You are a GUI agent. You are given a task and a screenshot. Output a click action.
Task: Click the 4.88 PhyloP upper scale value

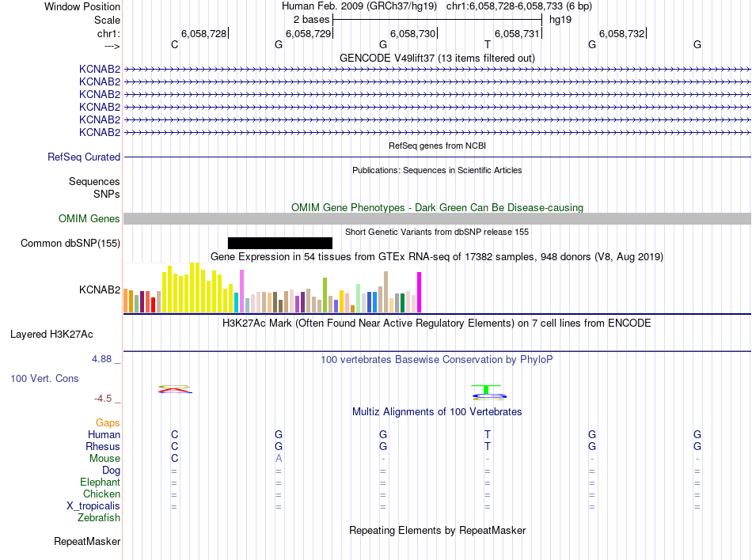coord(101,359)
